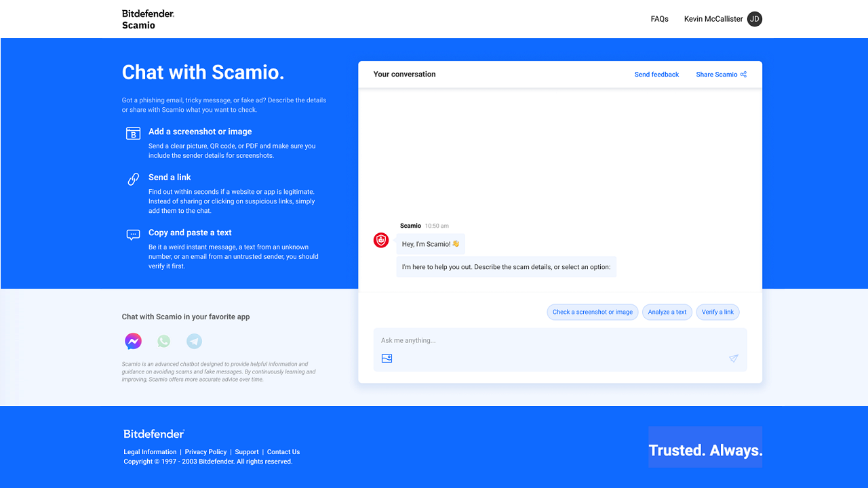Click the Scamio red shield avatar
The image size is (868, 488).
coord(381,240)
